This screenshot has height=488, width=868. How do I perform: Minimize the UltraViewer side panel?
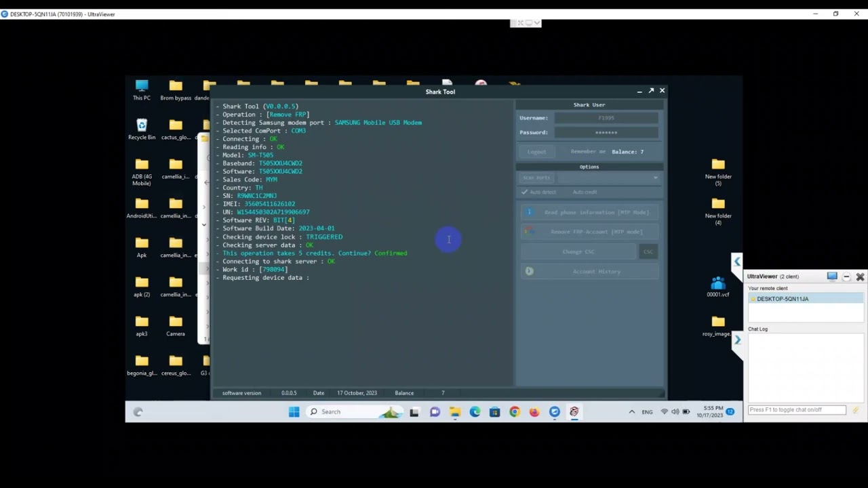pyautogui.click(x=846, y=277)
